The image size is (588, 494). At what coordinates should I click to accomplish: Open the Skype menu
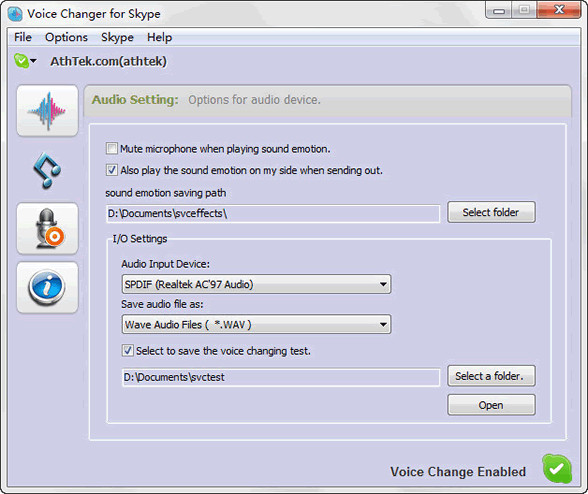tap(117, 37)
